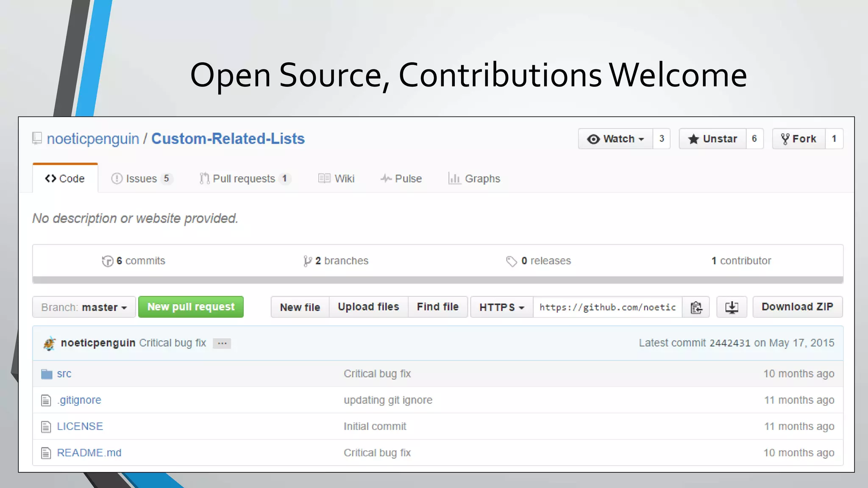Click the clone URL input field

pyautogui.click(x=608, y=307)
